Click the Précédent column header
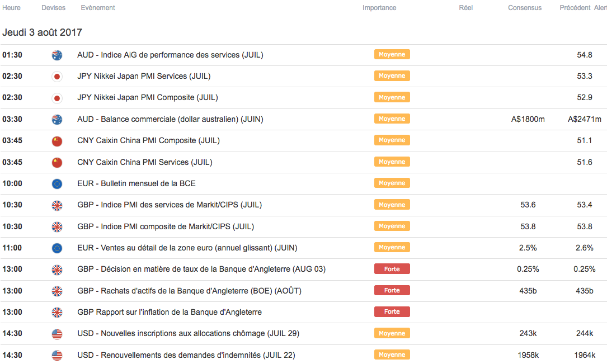 [575, 8]
